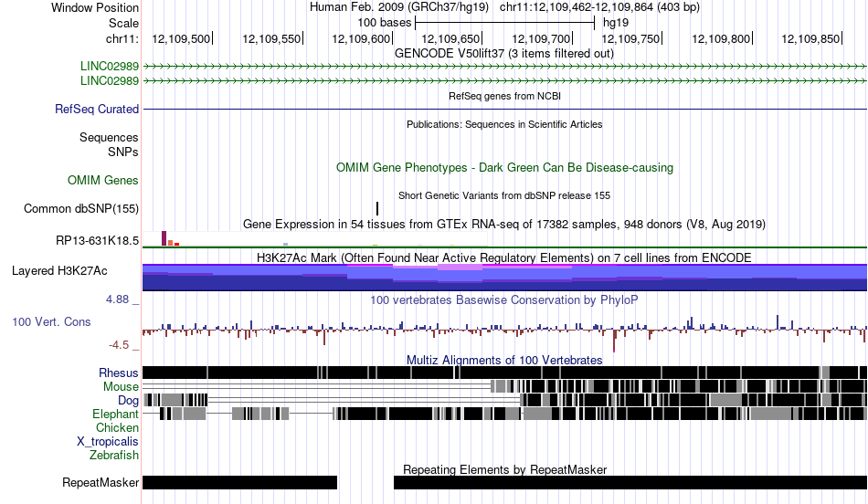Open the OMIM Genes track label
Image resolution: width=868 pixels, height=504 pixels.
point(103,181)
